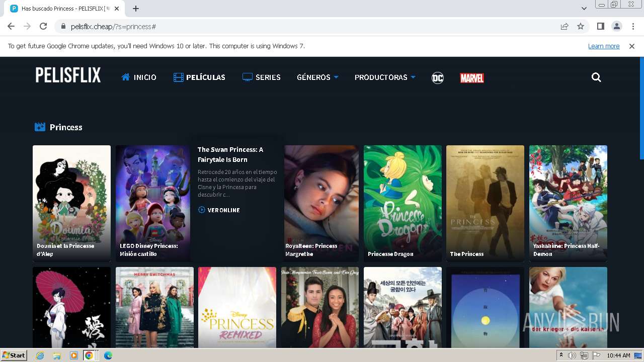Open LEGO Disney Princess: Misión castillo poster

[153, 203]
